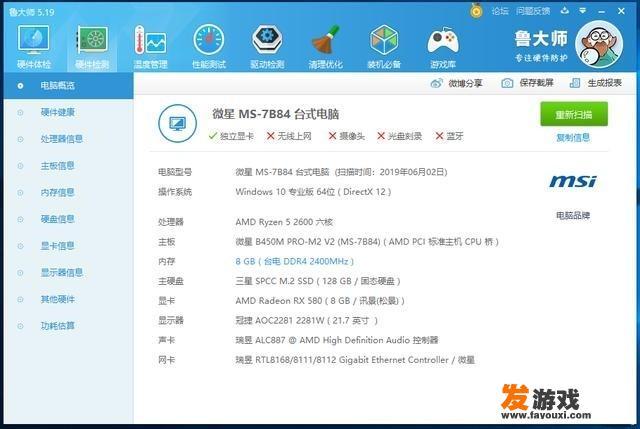Screen dimensions: 640x429
Task: Click the gold medal icon in title bar
Action: (476, 11)
